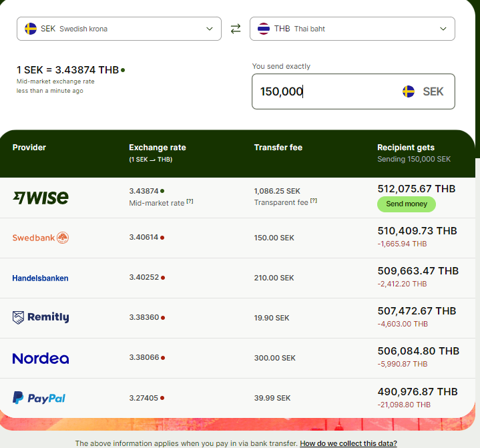Screen dimensions: 480x448
Task: Open the THB Thai baht currency dropdown
Action: (x=352, y=29)
